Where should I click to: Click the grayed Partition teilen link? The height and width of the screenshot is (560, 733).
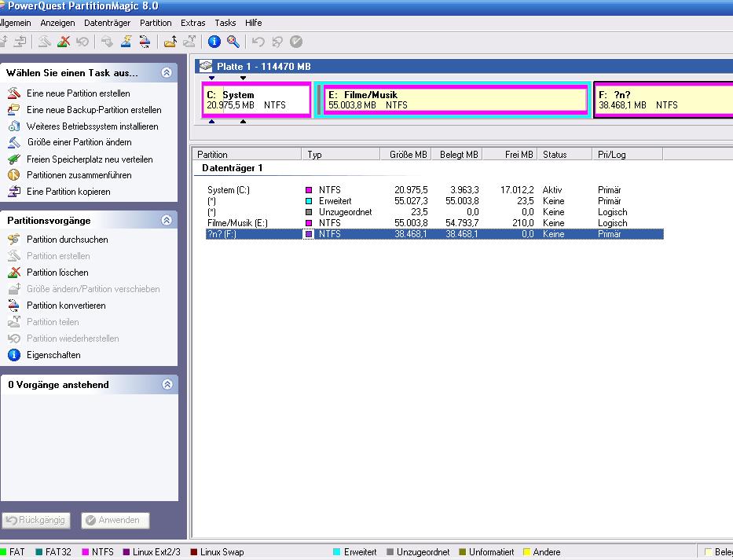point(53,321)
